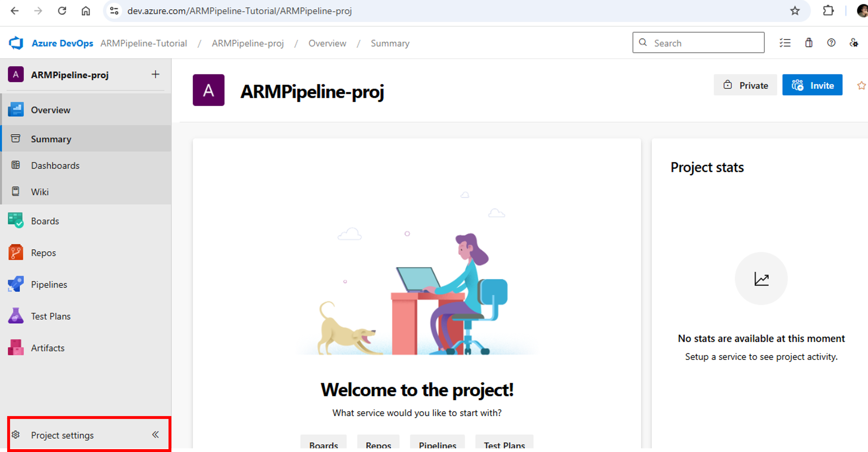The image size is (868, 452).
Task: Open the Marketplace shopping bag icon
Action: pyautogui.click(x=808, y=43)
